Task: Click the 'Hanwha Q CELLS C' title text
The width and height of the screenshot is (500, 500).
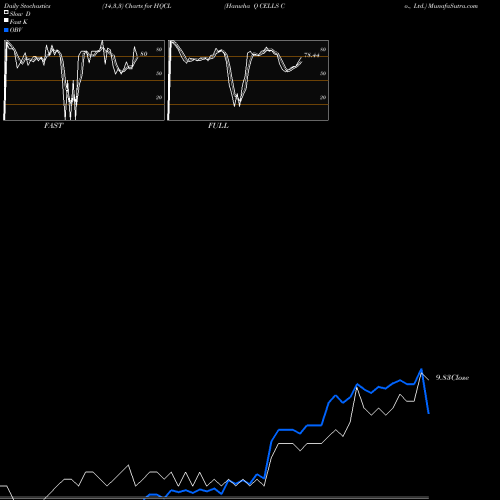Action: tap(255, 6)
